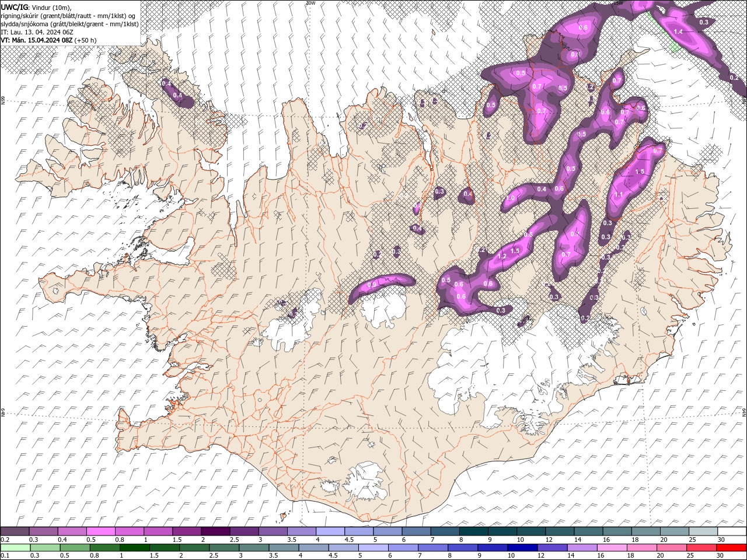
Task: Click the valid time line 'VT: Mán. 15.04.2024 08Z'
Action: (37, 40)
